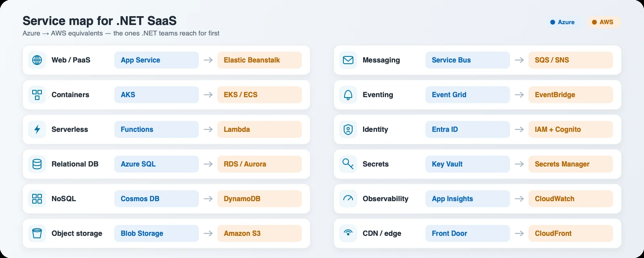Viewport: 644px width, 258px height.
Task: Click the App Service Azure chip
Action: (x=157, y=60)
